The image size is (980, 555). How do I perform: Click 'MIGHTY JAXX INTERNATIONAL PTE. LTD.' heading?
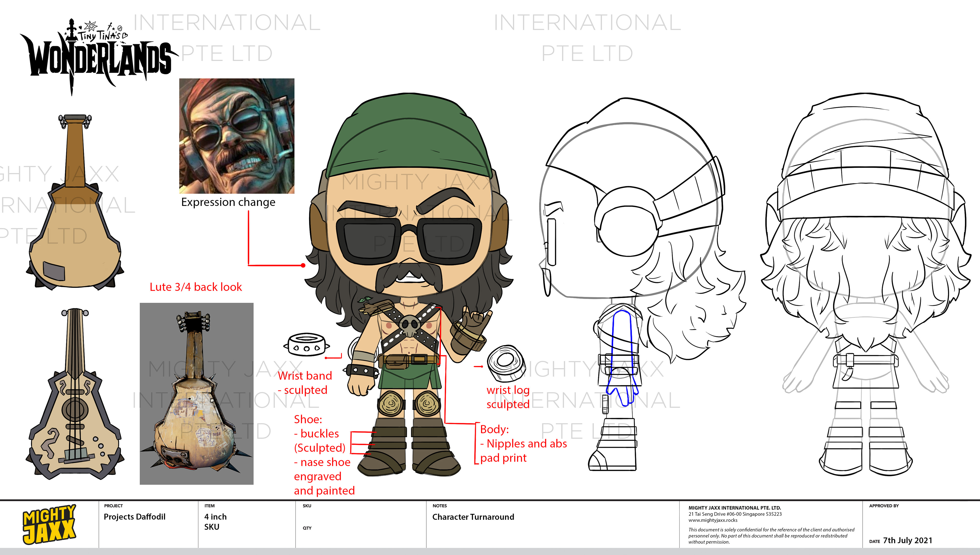pos(734,508)
